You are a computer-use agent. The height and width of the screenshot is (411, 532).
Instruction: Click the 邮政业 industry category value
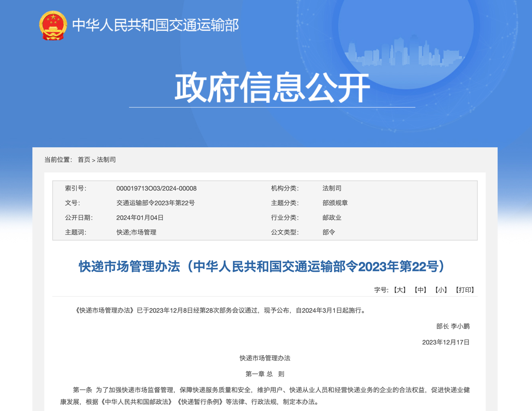(x=332, y=218)
